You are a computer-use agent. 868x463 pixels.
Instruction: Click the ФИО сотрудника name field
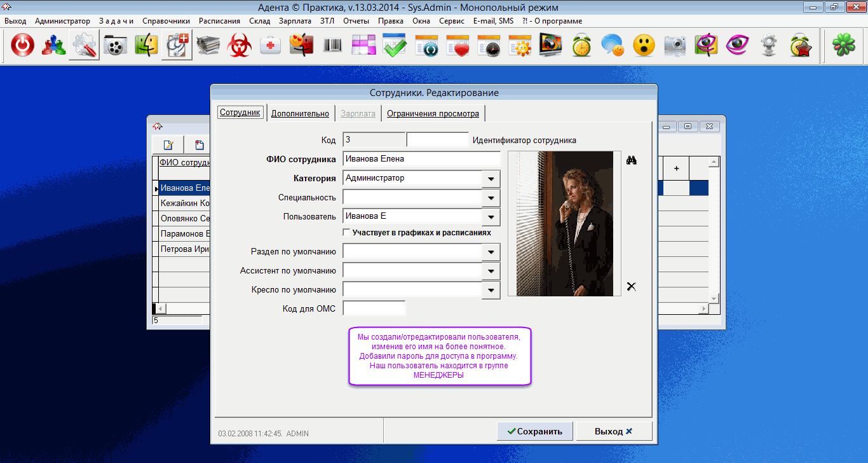click(x=421, y=159)
